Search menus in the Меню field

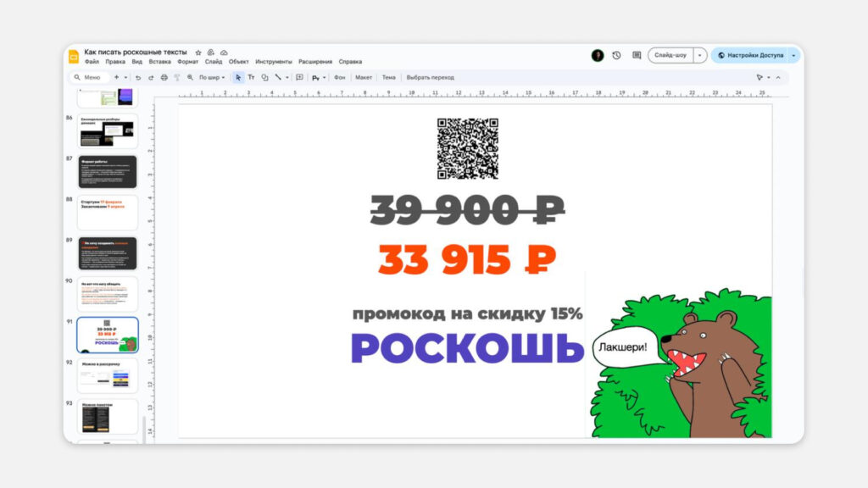88,77
